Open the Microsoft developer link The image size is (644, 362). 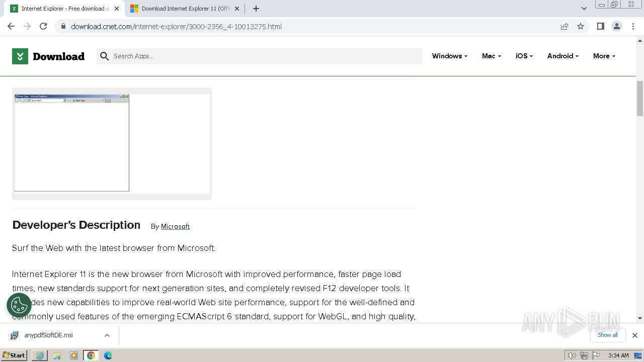coord(175,226)
